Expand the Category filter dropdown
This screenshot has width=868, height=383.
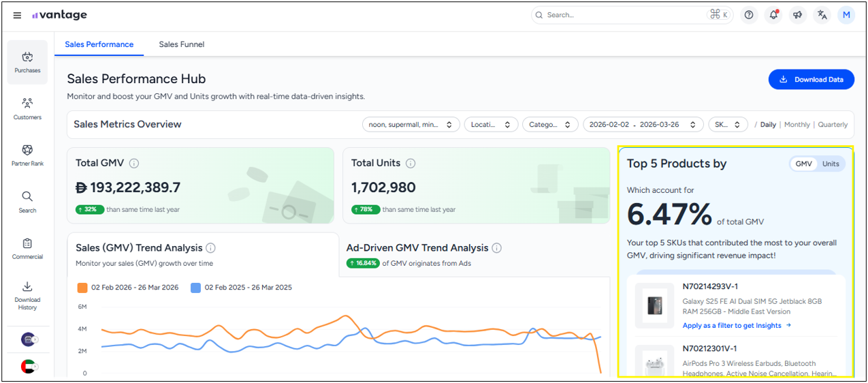[550, 125]
